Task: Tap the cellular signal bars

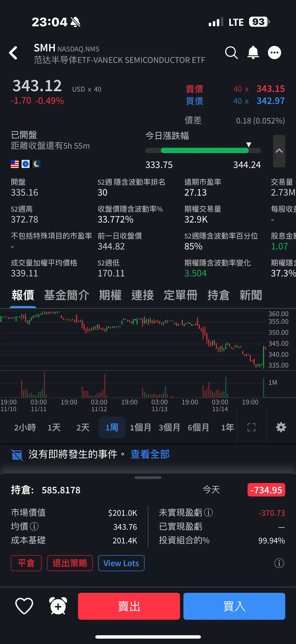Action: tap(216, 22)
